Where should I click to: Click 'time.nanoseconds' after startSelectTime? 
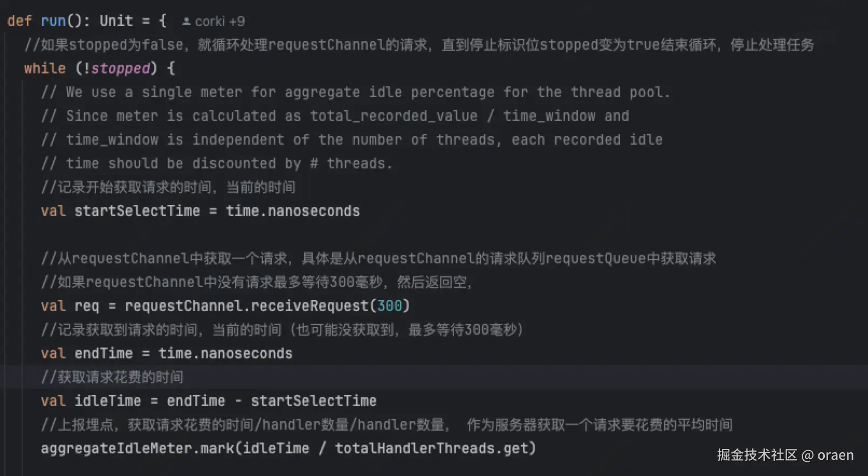(x=292, y=211)
